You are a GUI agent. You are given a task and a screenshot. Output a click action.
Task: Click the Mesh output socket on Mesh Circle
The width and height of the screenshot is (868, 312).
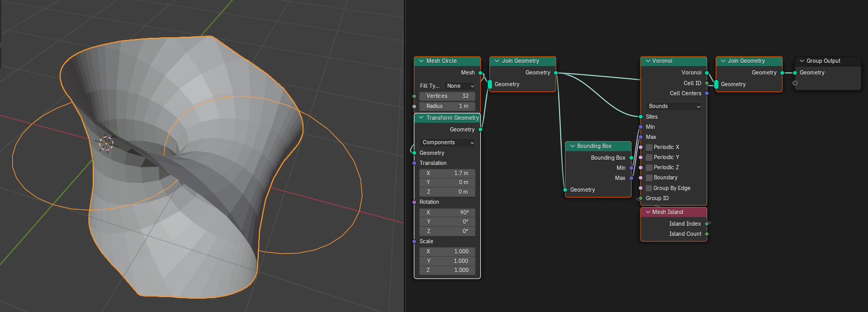[480, 73]
